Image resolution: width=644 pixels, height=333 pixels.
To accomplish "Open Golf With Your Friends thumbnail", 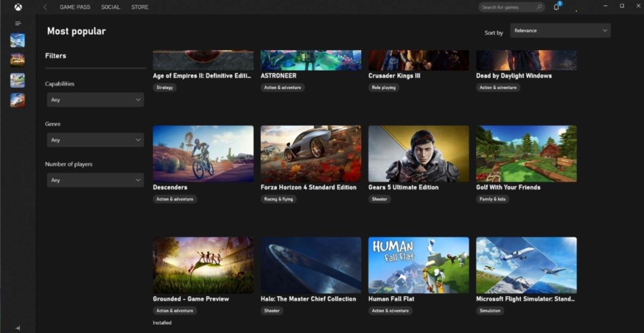I will [x=526, y=154].
